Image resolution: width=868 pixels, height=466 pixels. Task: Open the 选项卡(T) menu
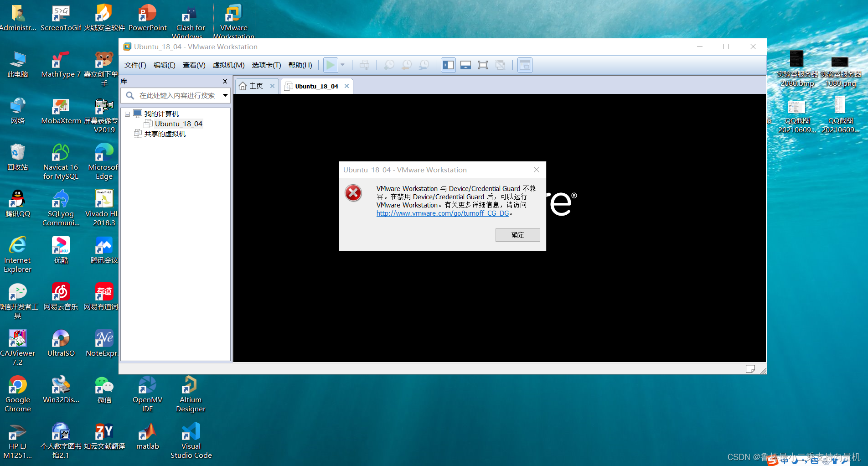pos(266,65)
